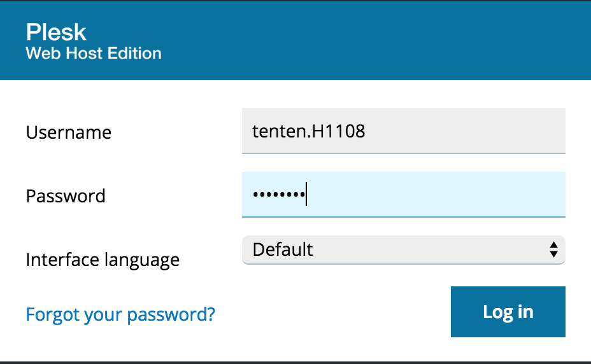Click the up-down arrows on the language selector
This screenshot has height=364, width=591.
click(553, 249)
